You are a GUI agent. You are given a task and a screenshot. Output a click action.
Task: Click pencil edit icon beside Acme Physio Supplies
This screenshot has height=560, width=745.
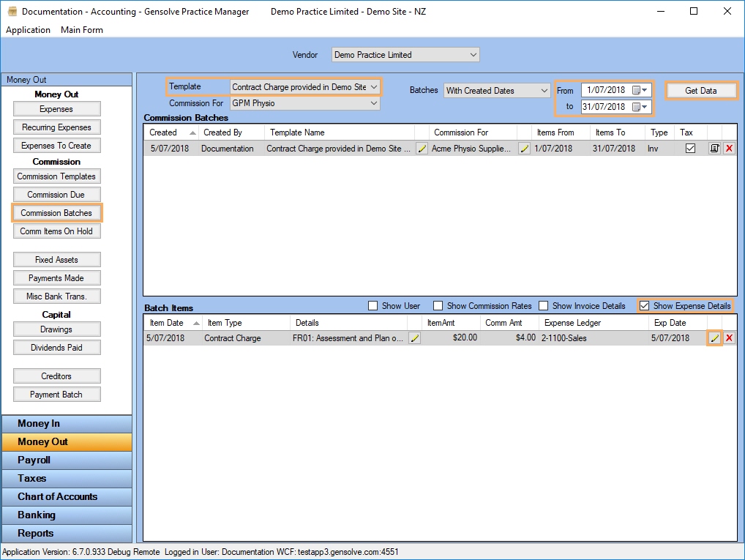(x=524, y=149)
